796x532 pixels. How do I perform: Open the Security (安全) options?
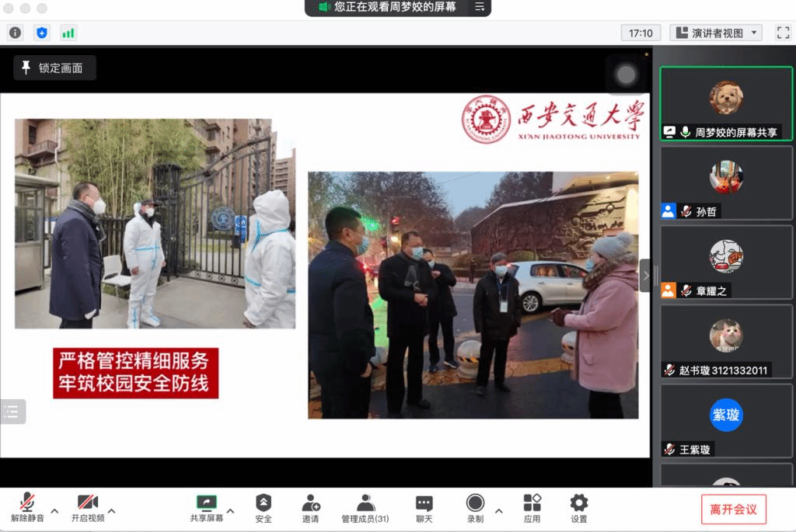(264, 508)
